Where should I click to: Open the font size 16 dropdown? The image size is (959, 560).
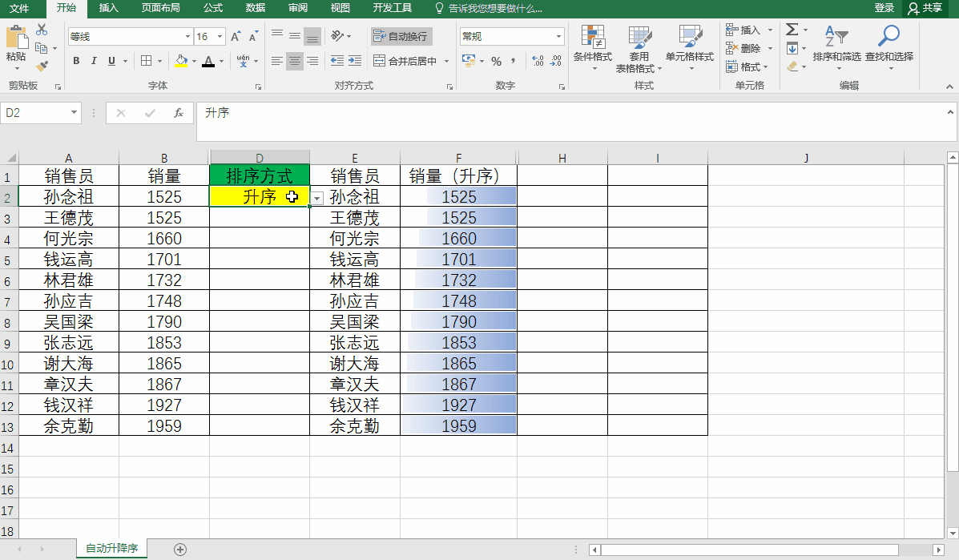[220, 37]
